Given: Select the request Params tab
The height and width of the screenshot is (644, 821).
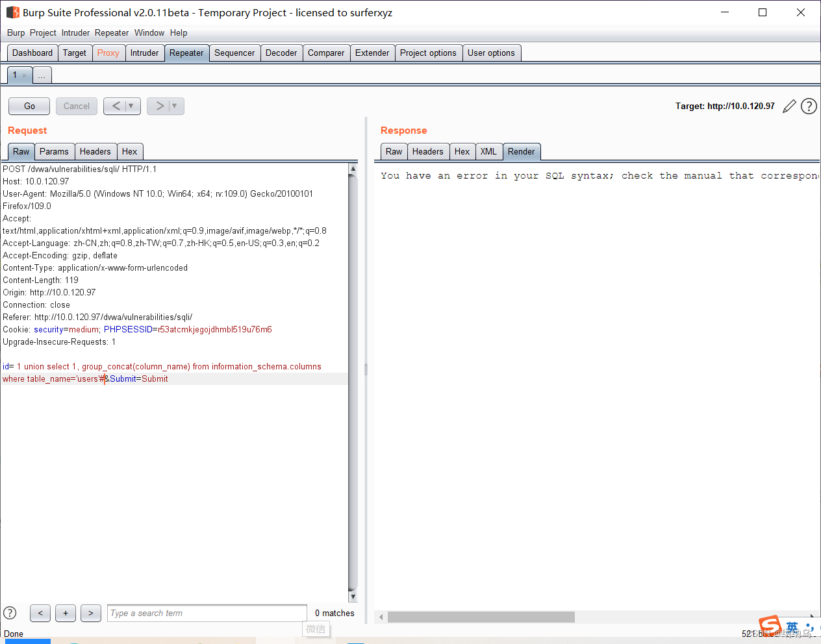Looking at the screenshot, I should coord(54,152).
